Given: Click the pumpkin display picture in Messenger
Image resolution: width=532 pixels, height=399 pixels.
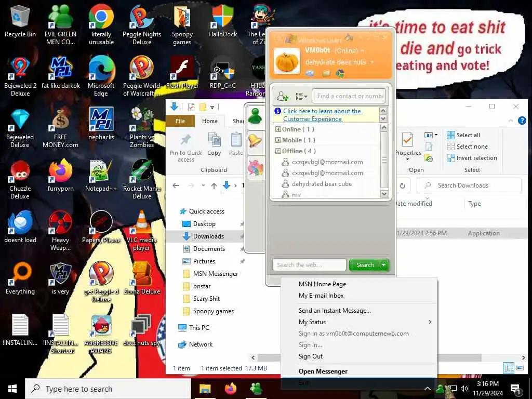Looking at the screenshot, I should (x=287, y=61).
